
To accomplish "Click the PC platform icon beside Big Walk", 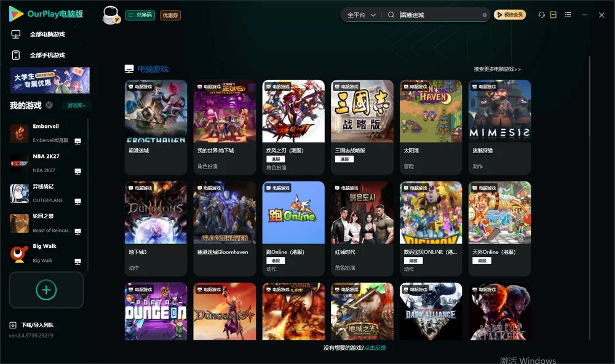I will (x=77, y=262).
